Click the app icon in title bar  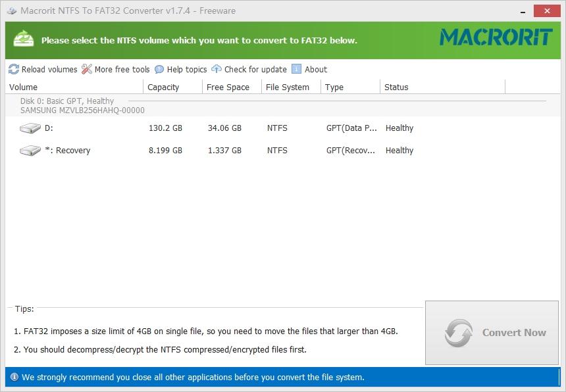click(12, 11)
